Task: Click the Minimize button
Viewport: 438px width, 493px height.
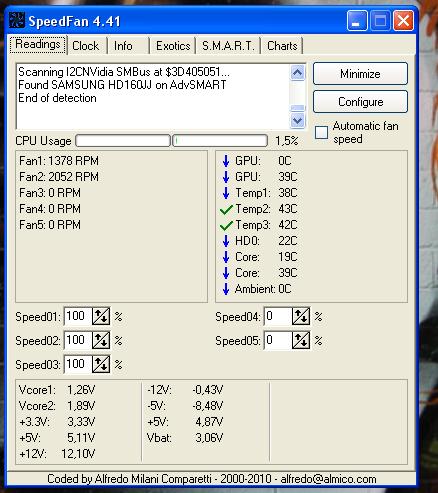Action: click(x=360, y=73)
